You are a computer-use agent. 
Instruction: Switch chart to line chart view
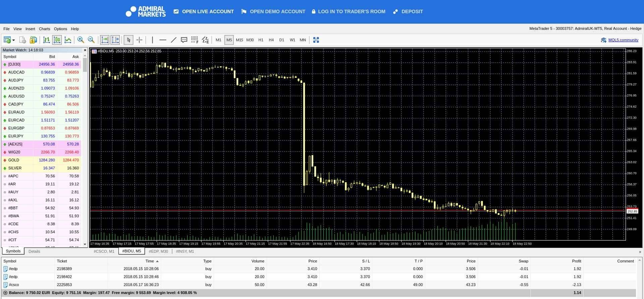coord(68,40)
